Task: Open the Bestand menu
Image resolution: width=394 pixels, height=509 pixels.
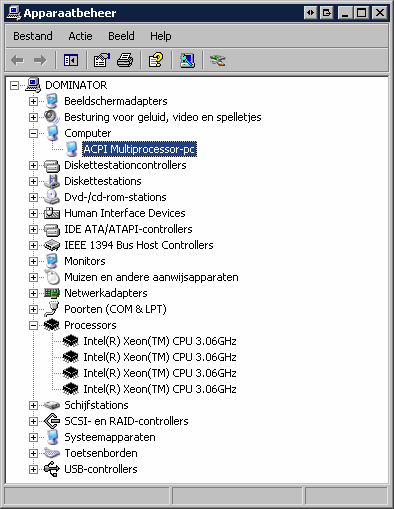Action: [33, 36]
